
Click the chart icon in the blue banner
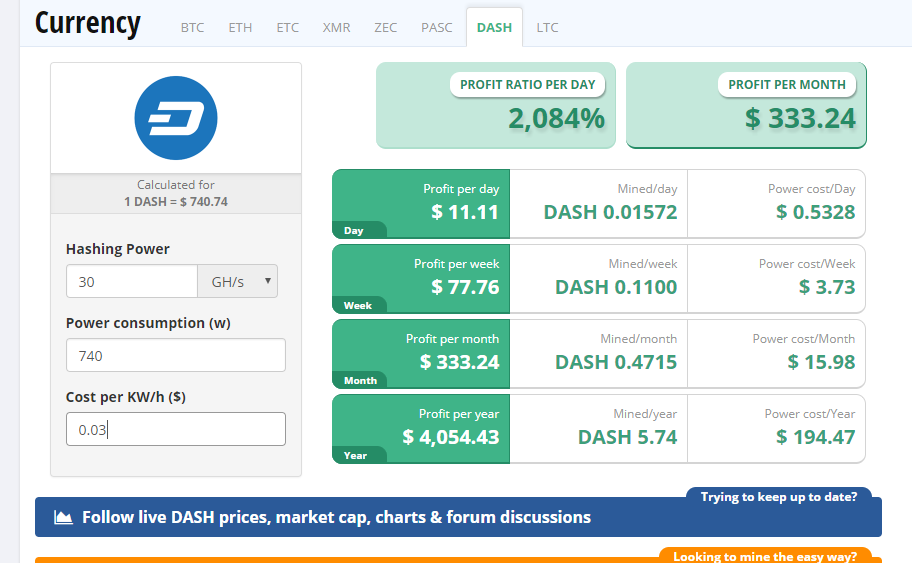point(63,516)
